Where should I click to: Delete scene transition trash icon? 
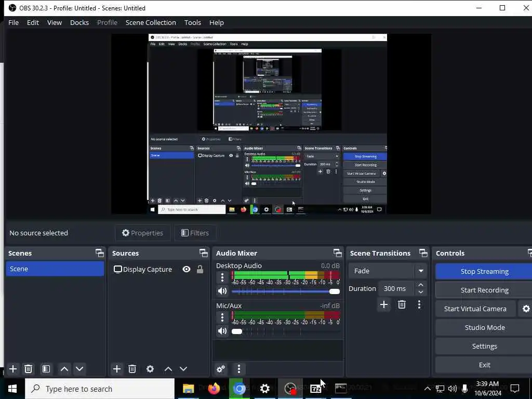[402, 304]
